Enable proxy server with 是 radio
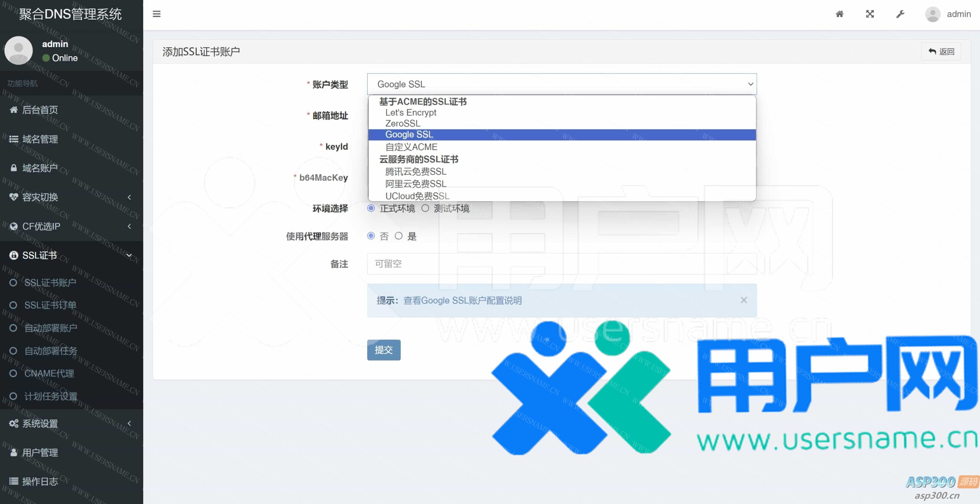980x504 pixels. pos(399,236)
